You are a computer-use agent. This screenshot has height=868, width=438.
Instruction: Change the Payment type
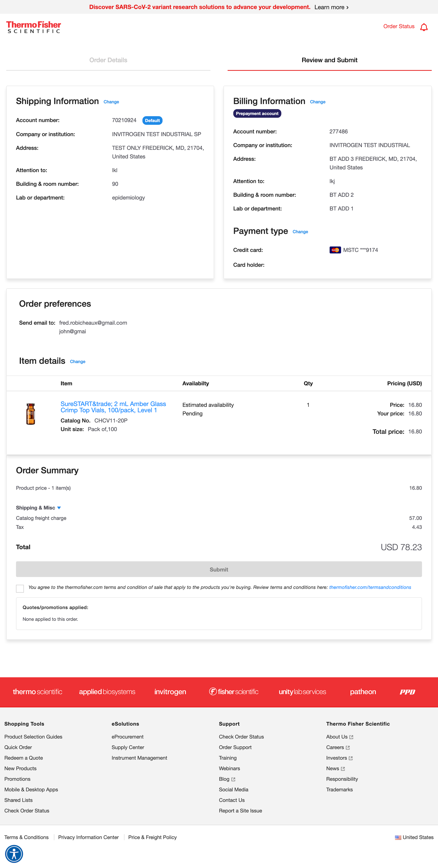300,232
